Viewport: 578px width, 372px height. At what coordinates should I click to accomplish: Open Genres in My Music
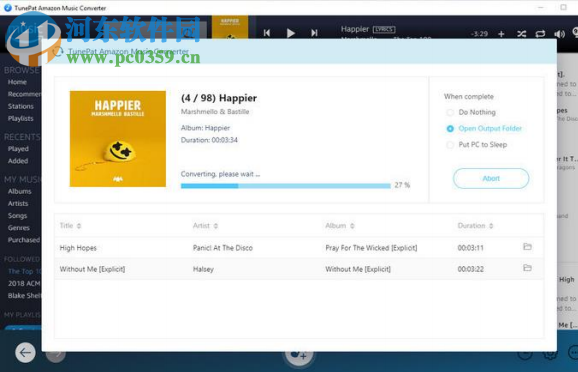click(x=18, y=228)
